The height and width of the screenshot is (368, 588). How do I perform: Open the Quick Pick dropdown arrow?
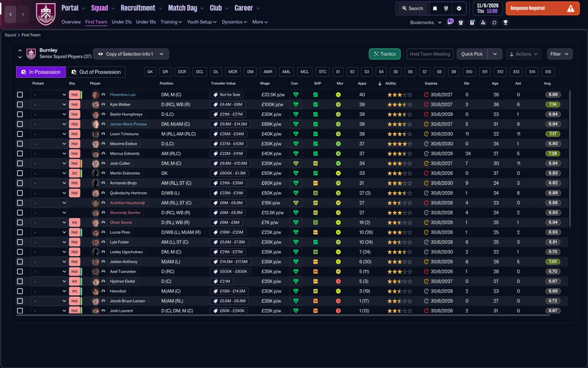495,54
